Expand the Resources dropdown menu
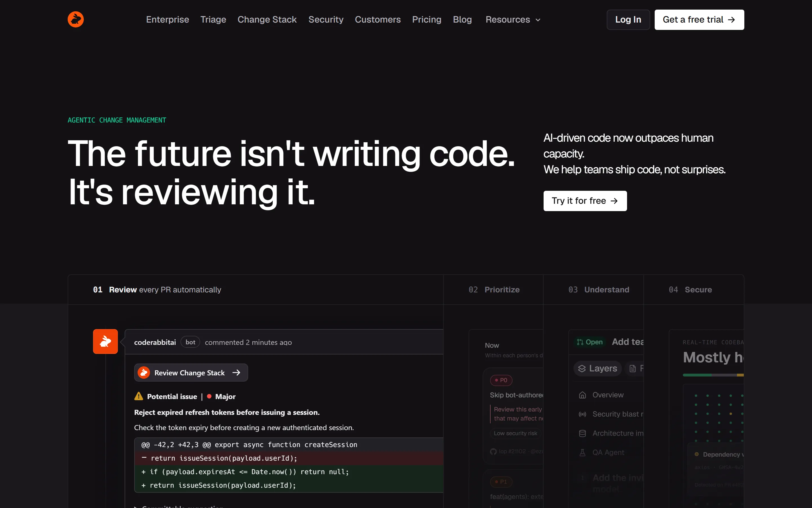 (x=513, y=19)
